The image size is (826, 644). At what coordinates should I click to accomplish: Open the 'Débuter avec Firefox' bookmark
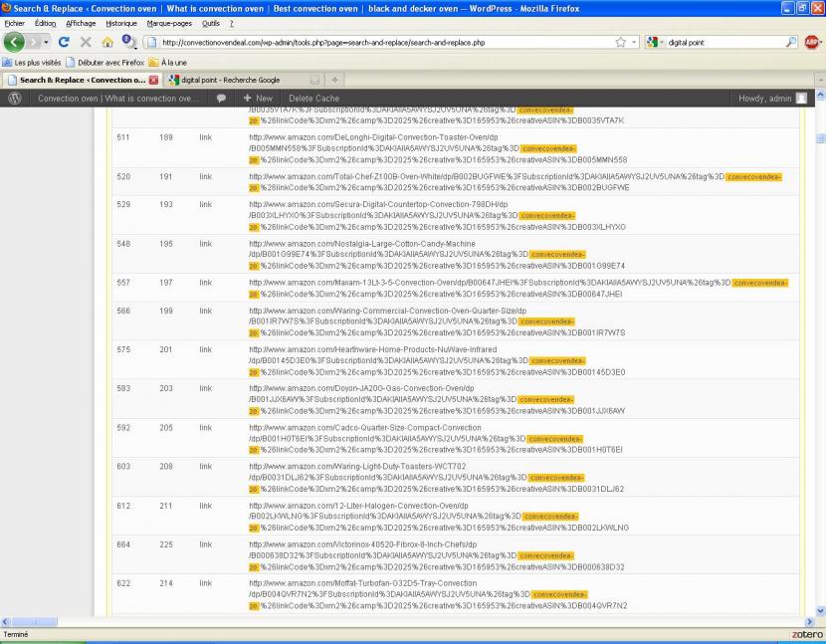105,62
